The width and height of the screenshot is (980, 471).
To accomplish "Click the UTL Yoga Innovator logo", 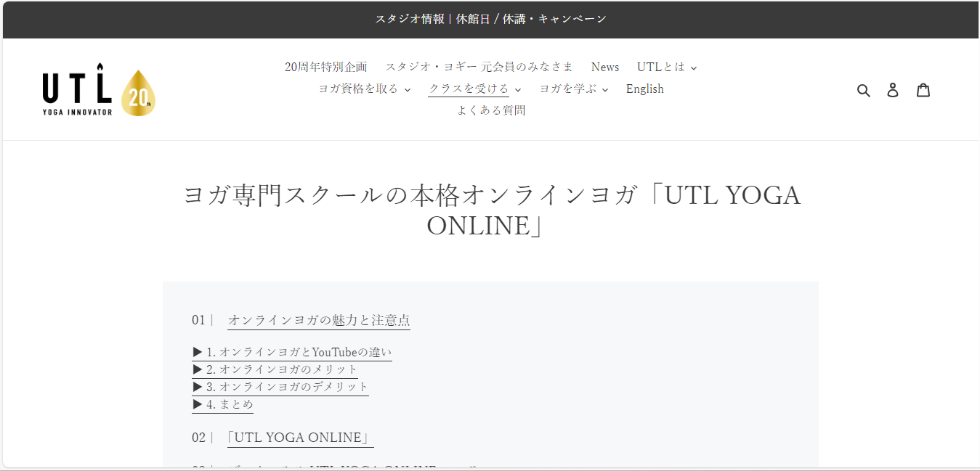I will point(99,93).
